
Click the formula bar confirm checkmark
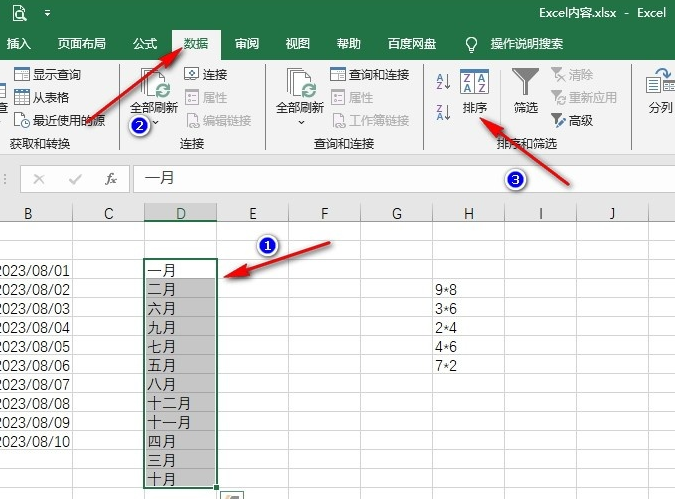pos(75,179)
